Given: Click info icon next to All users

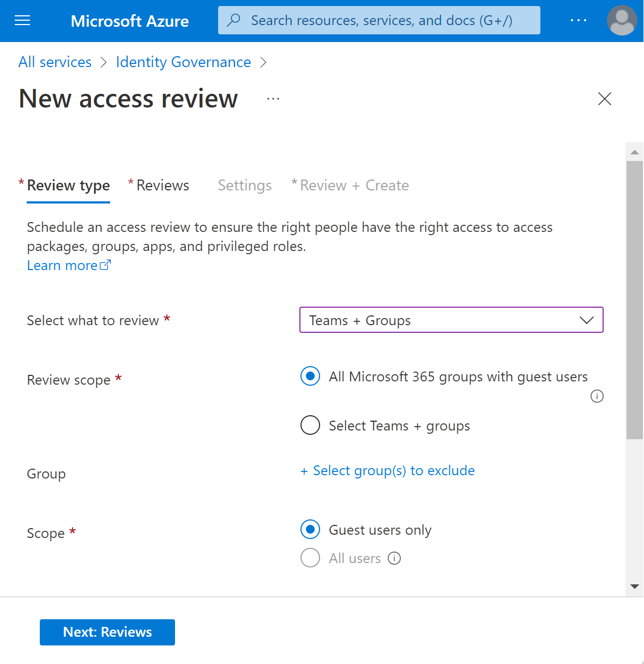Looking at the screenshot, I should tap(394, 558).
